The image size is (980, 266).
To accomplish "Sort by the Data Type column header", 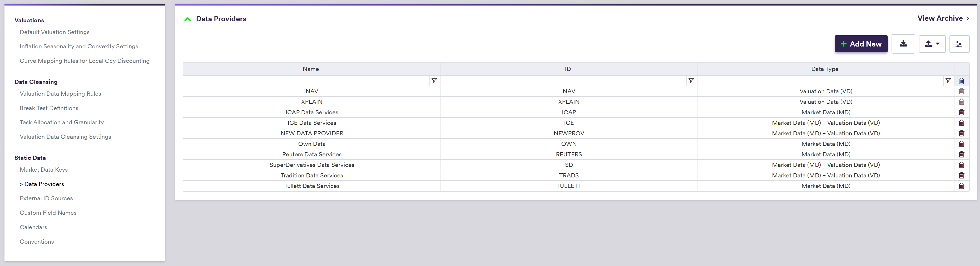I will coord(824,69).
